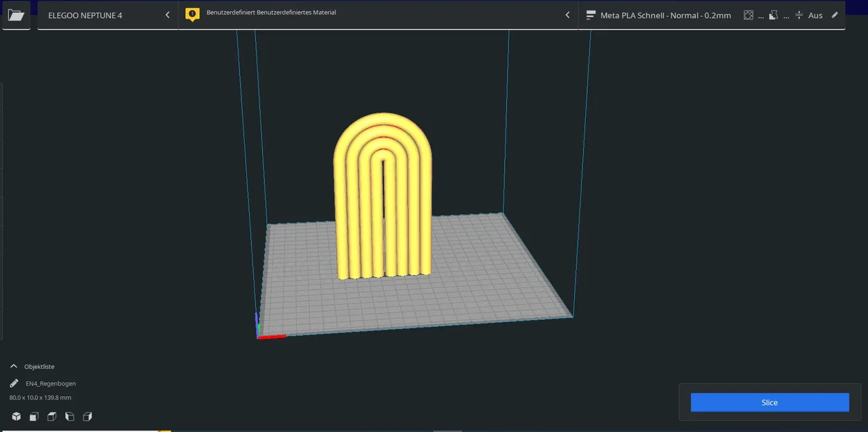Switch to front view cube icon
The width and height of the screenshot is (868, 432).
coord(34,416)
